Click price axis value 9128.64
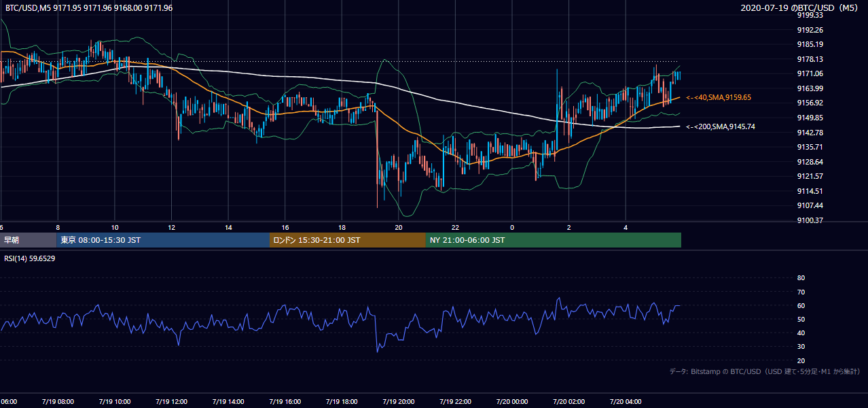 tap(810, 162)
